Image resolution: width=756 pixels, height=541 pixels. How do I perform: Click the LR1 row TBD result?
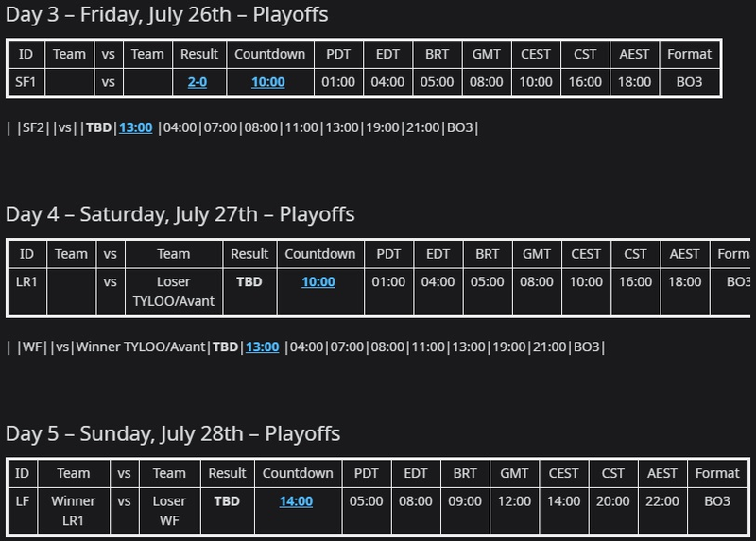tap(249, 281)
